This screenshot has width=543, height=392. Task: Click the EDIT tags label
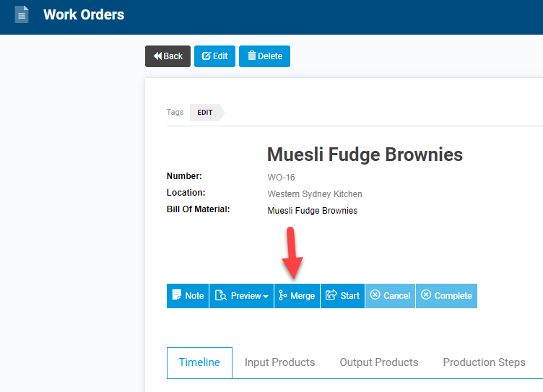pos(205,113)
